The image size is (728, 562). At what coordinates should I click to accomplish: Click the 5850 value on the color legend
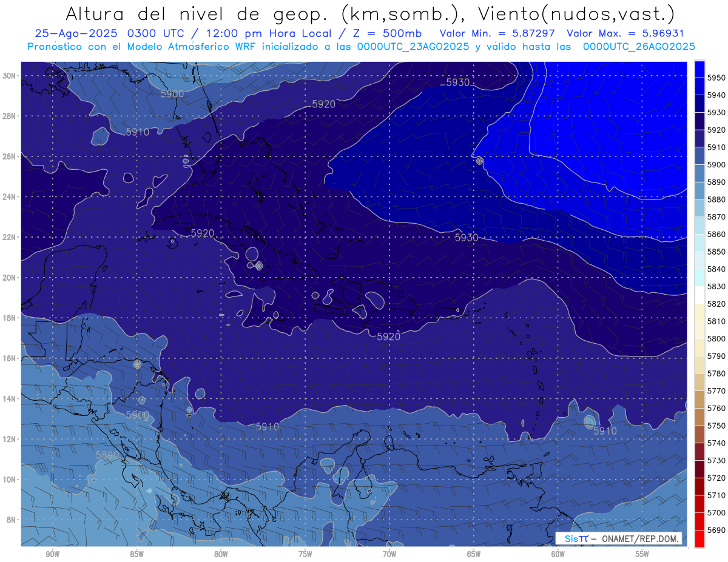click(x=716, y=252)
